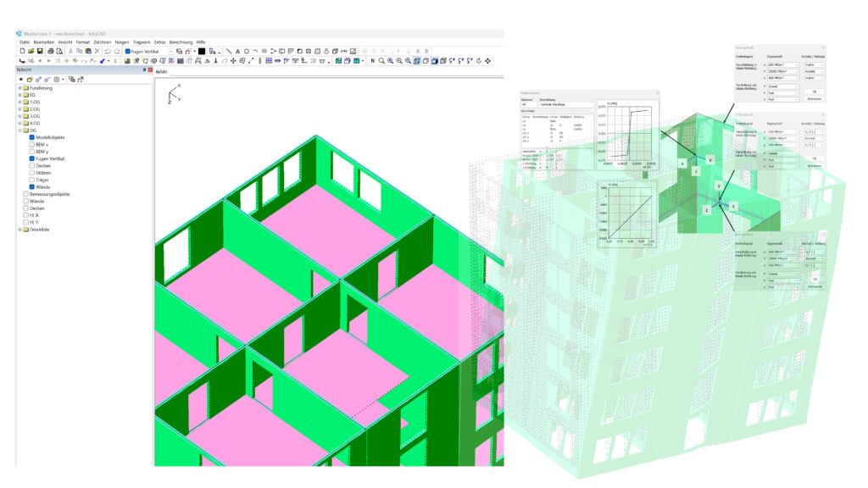Open the Berechnung menu
The image size is (868, 488).
(x=181, y=42)
